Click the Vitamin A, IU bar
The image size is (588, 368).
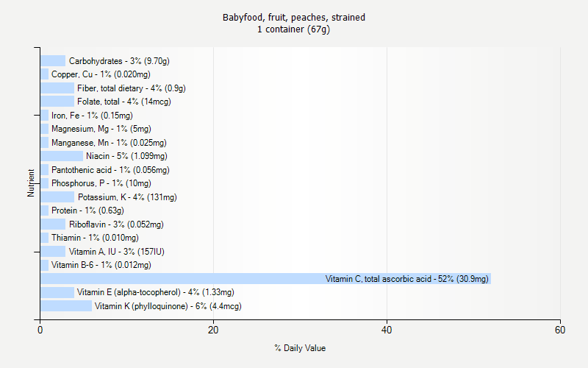coord(53,252)
